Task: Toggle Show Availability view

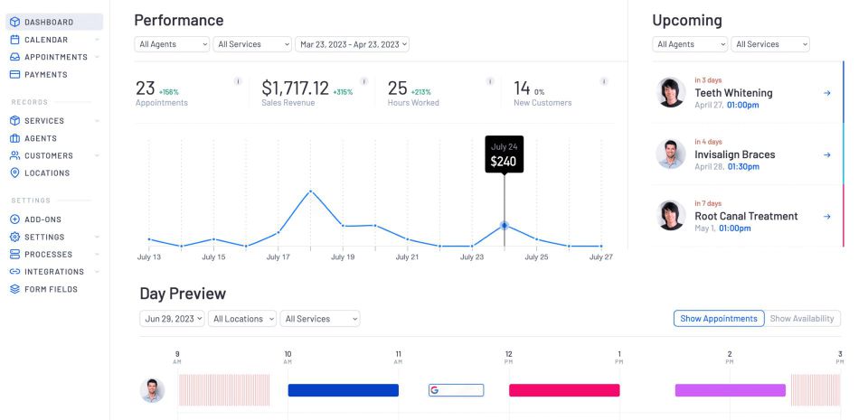Action: (803, 319)
